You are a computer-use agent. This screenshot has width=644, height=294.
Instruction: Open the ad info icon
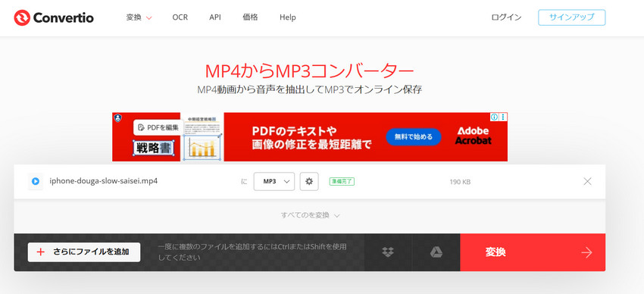click(494, 117)
